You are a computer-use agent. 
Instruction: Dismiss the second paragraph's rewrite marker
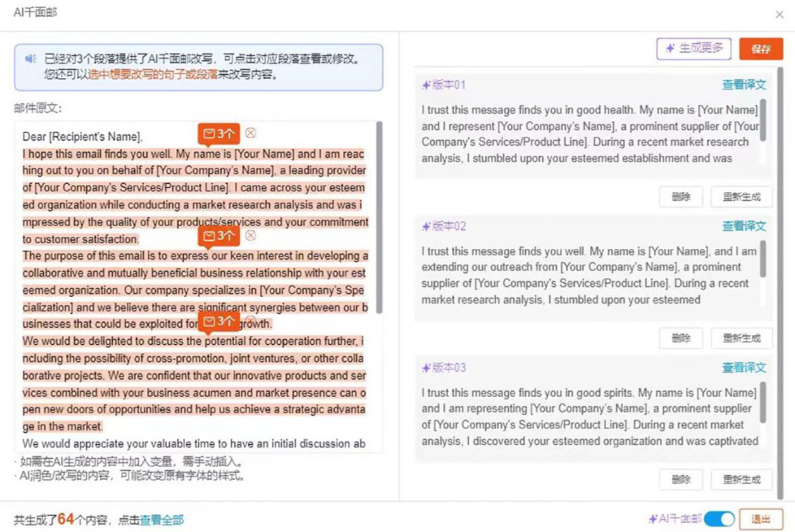pos(250,235)
